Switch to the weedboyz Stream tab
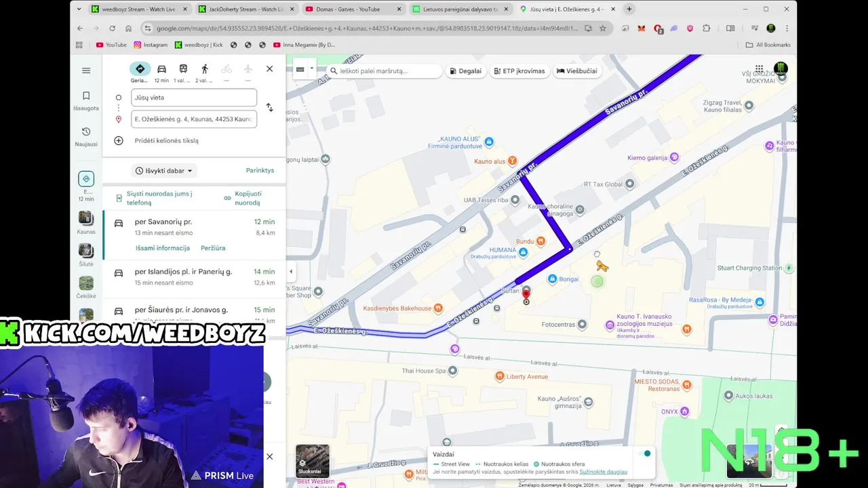This screenshot has width=868, height=488. (x=138, y=9)
